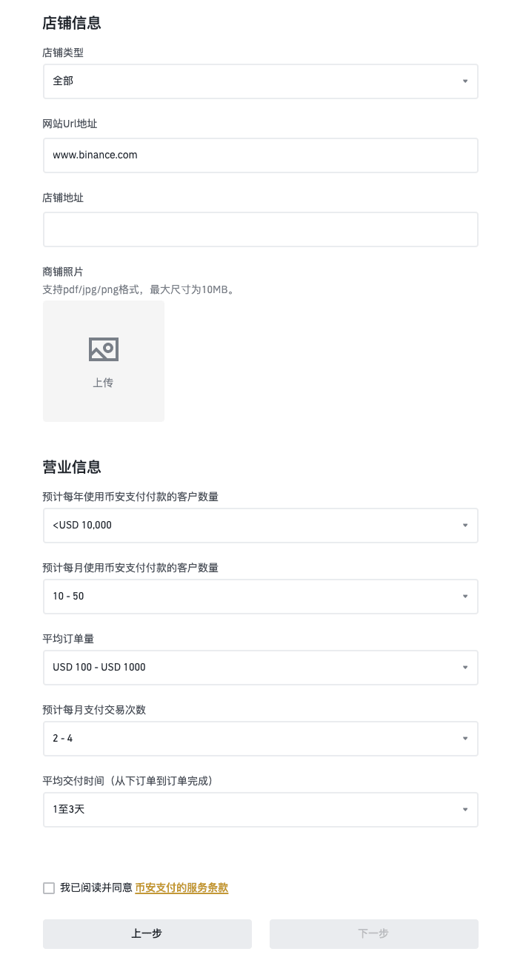Screen dimensions: 523x980
Task: Click the caret icon beside 2 - 4
Action: [x=465, y=739]
